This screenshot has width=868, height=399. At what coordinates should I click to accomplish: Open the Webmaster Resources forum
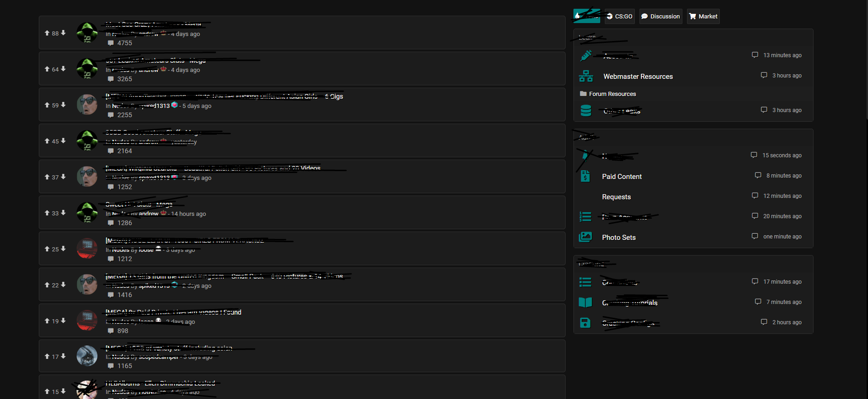[638, 77]
